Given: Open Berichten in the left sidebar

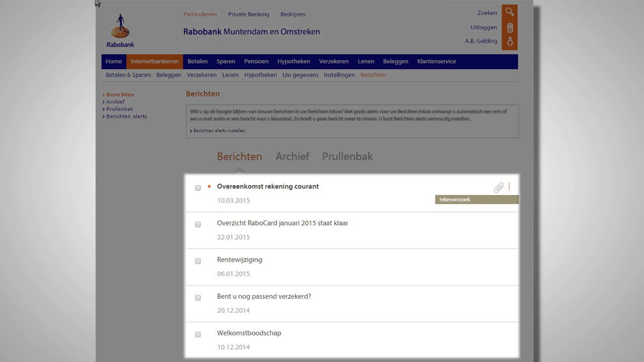Looking at the screenshot, I should coord(120,95).
